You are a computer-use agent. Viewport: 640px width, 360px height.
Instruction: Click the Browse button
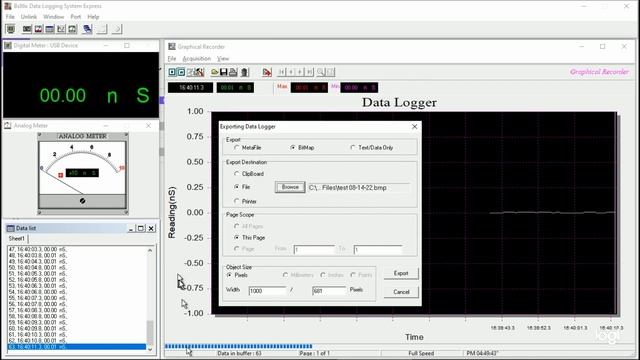290,187
